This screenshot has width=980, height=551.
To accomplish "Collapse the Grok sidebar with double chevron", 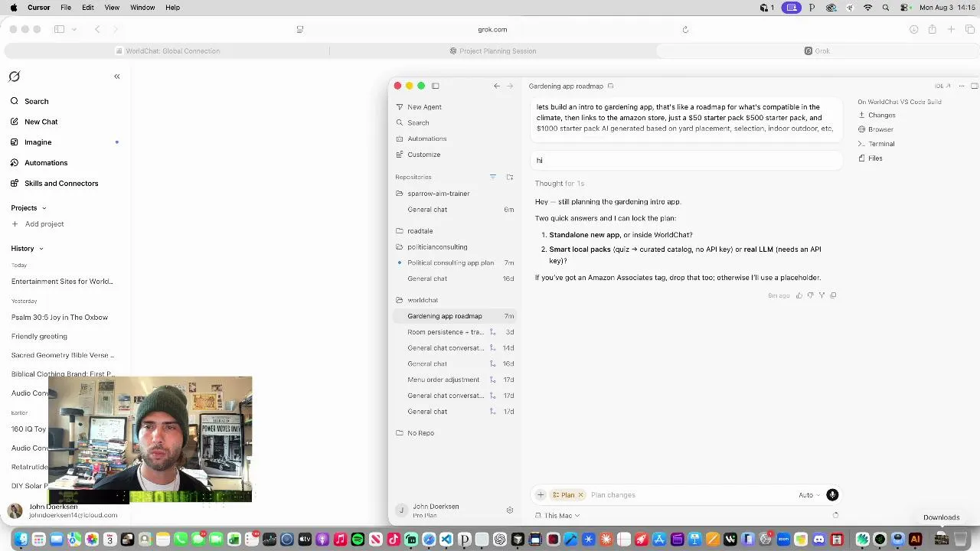I will click(117, 77).
